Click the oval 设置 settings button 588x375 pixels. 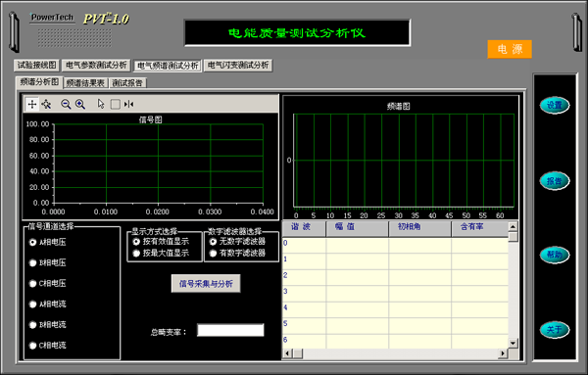tap(555, 106)
